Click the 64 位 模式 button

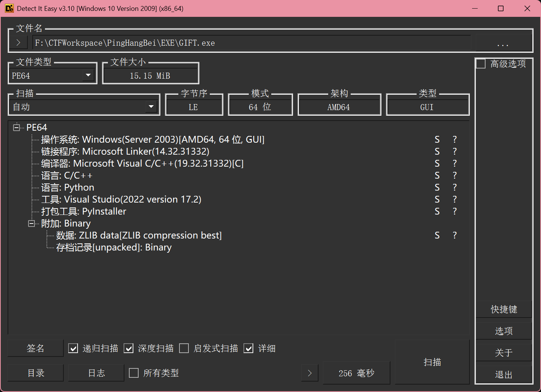coord(260,107)
